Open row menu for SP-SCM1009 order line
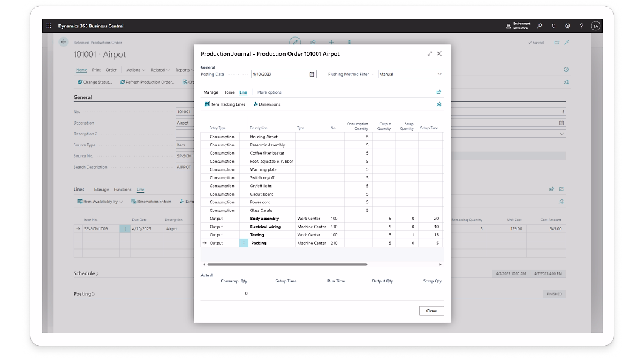The image size is (644, 362). (125, 228)
